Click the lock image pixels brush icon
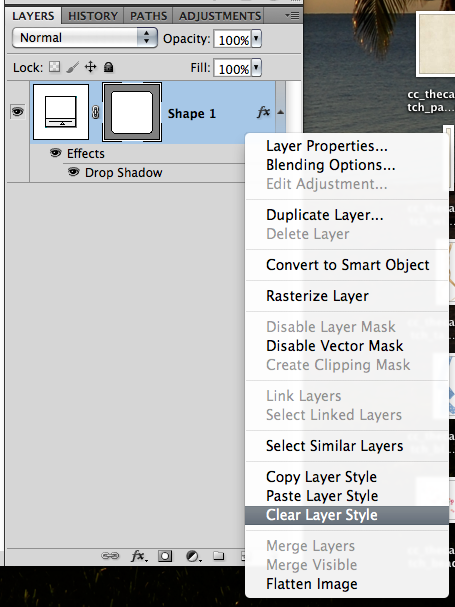Image resolution: width=455 pixels, height=607 pixels. click(x=72, y=67)
